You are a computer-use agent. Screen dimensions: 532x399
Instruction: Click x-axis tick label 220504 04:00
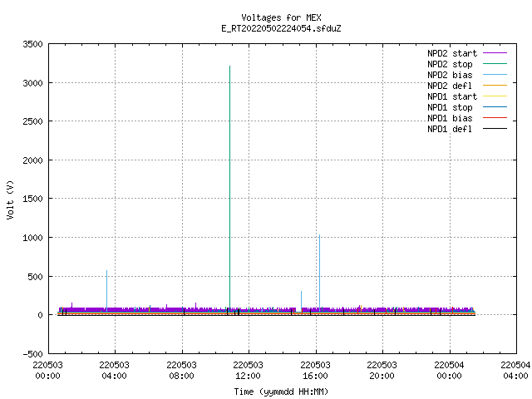point(515,371)
